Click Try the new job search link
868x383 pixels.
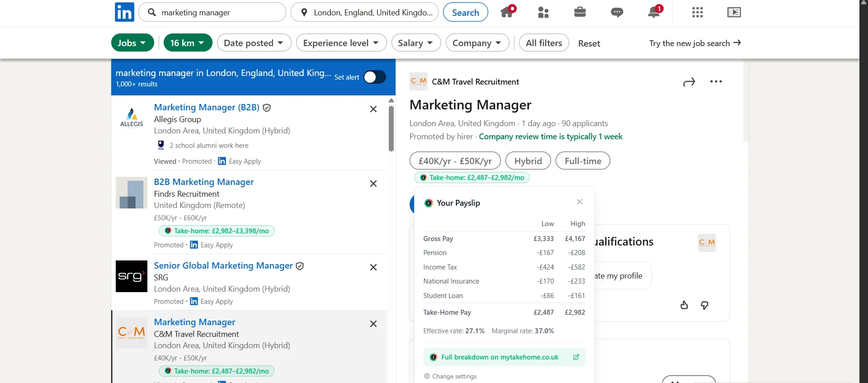(695, 43)
